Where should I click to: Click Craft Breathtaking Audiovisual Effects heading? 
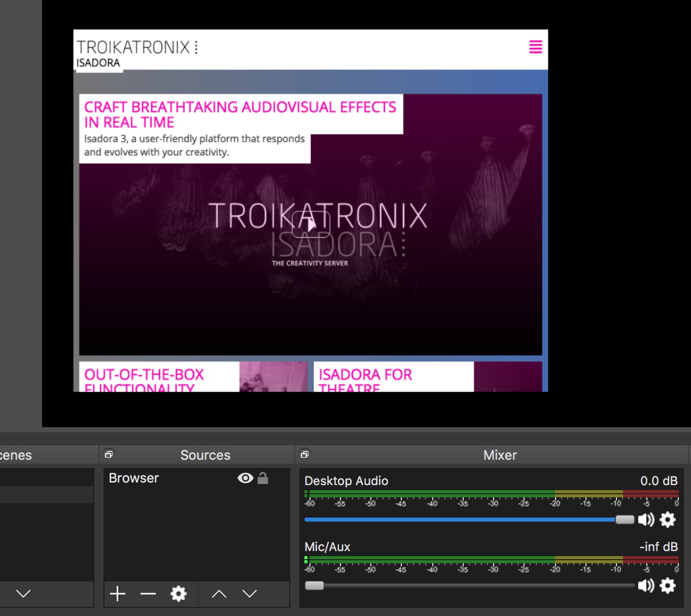(x=240, y=115)
